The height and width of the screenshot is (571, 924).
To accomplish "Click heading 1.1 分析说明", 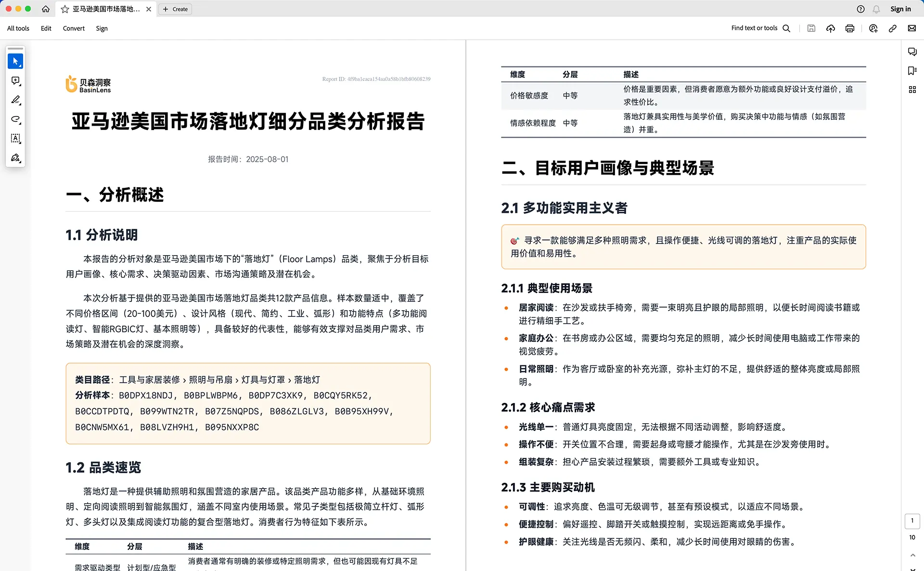I will (x=102, y=235).
